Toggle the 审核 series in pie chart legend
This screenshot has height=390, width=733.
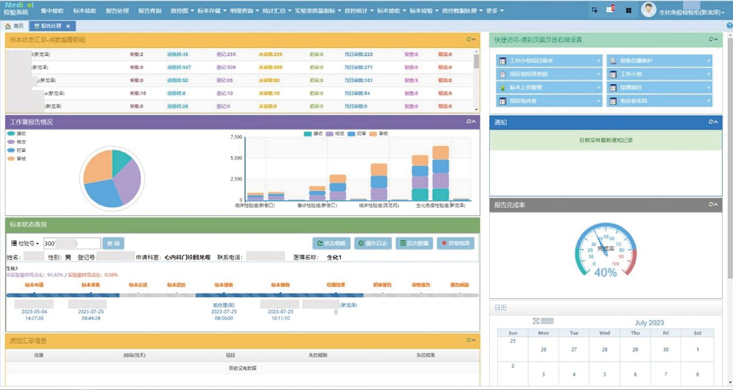tap(17, 159)
